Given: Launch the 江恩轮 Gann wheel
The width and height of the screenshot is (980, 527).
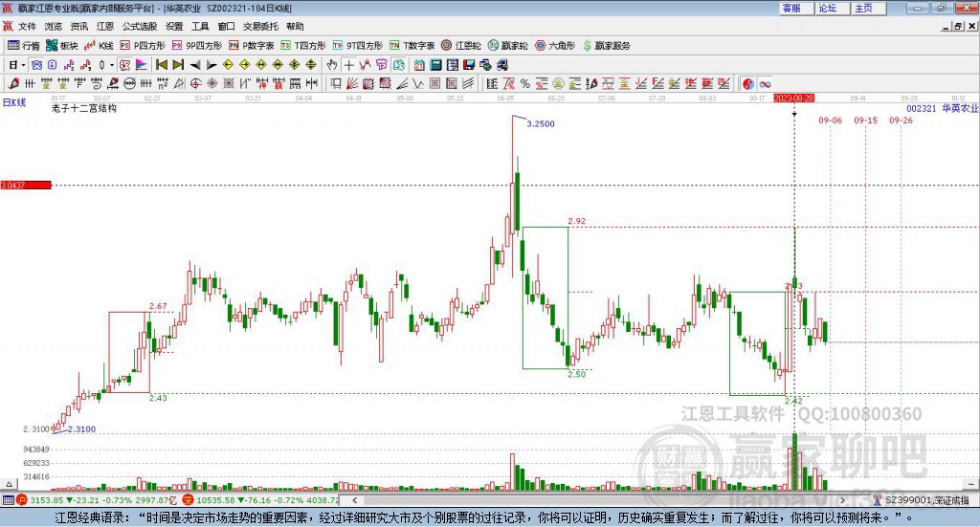Looking at the screenshot, I should point(461,46).
